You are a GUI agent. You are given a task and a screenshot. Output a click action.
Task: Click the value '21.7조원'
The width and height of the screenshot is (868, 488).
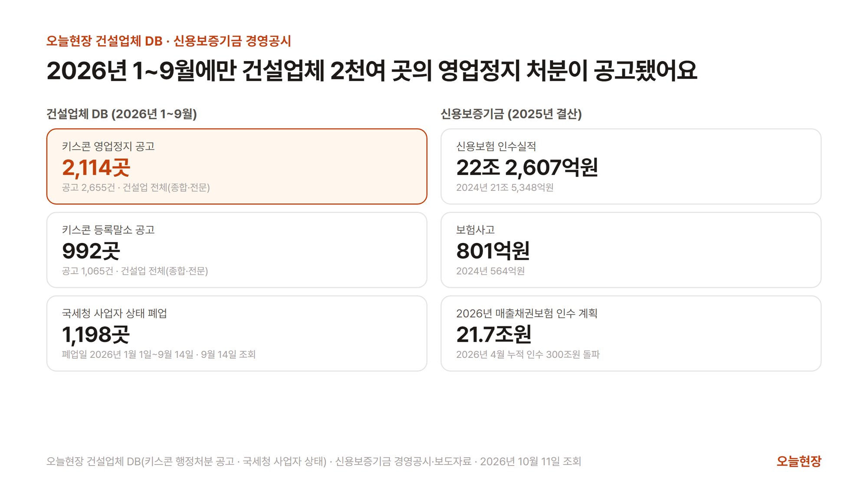click(494, 334)
